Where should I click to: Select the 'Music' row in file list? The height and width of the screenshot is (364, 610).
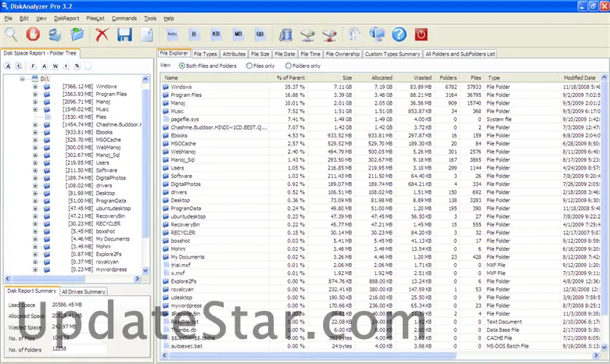(382, 111)
